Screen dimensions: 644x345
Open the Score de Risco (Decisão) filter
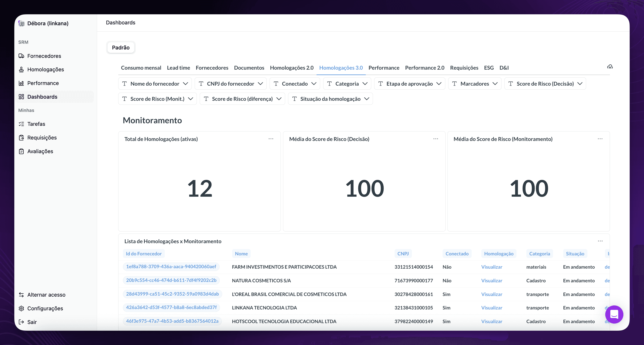tap(545, 84)
